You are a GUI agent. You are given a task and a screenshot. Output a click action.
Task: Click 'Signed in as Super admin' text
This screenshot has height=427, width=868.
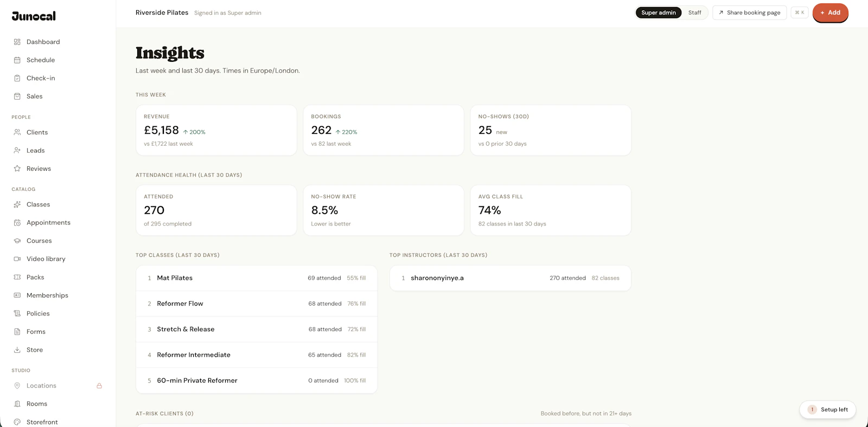[x=228, y=13]
